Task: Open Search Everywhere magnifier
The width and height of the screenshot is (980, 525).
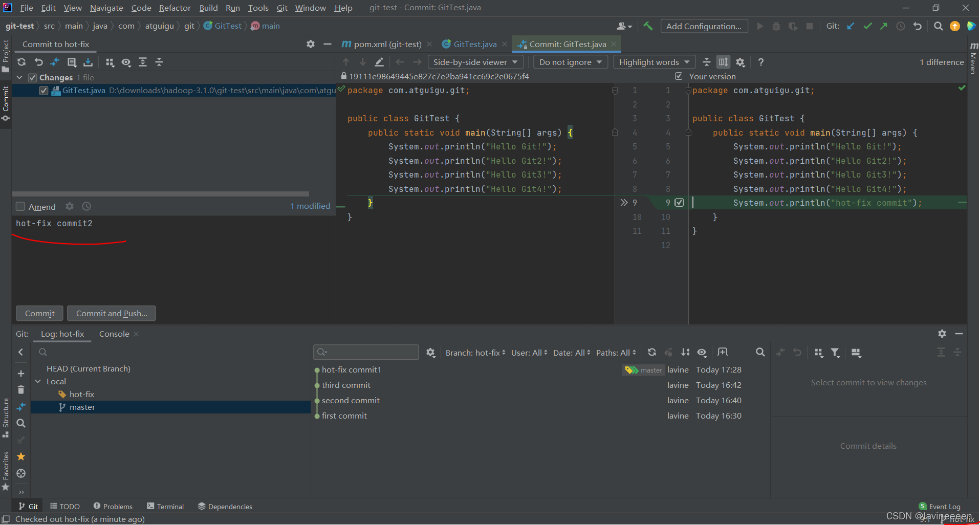Action: click(938, 26)
